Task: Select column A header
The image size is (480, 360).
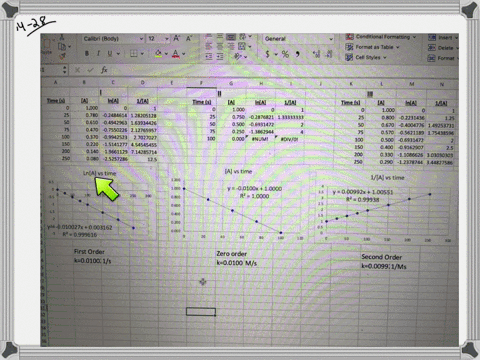Action: click(56, 82)
